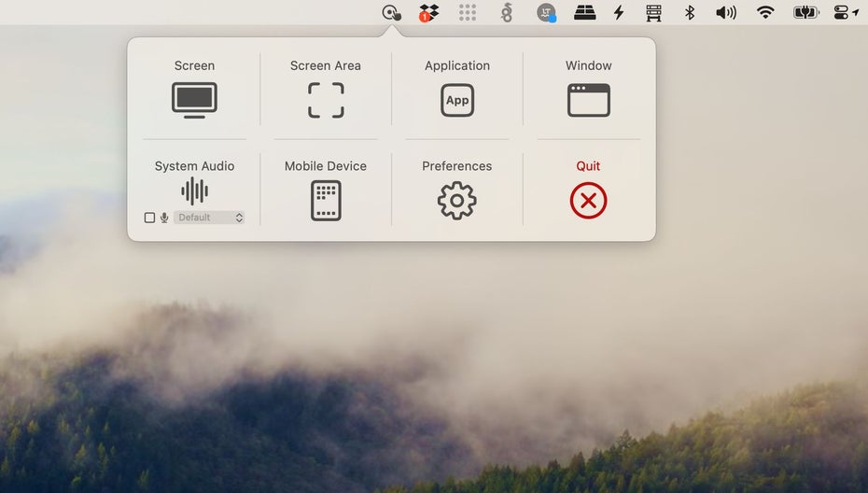868x493 pixels.
Task: Open macOS Control Center toggles icon
Action: click(847, 13)
